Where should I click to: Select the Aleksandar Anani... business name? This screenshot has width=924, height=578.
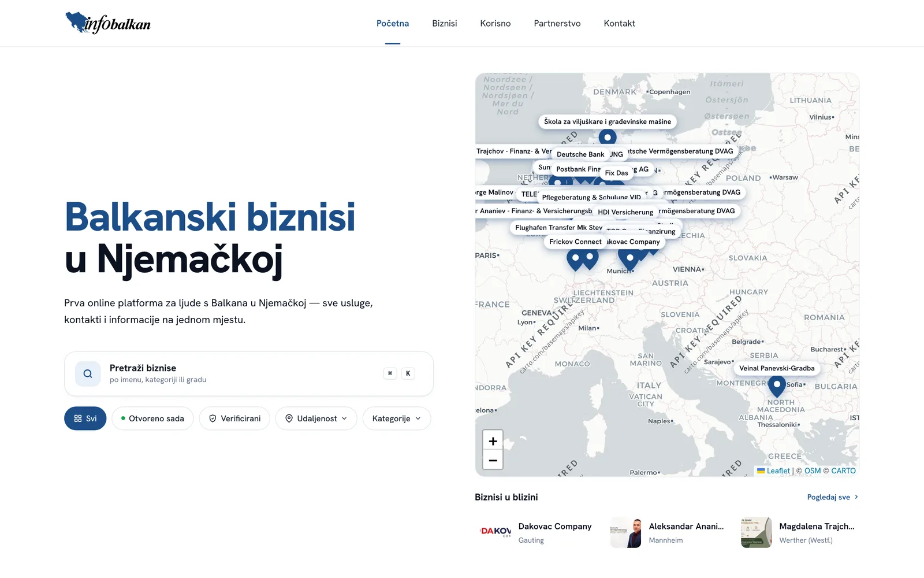point(686,527)
